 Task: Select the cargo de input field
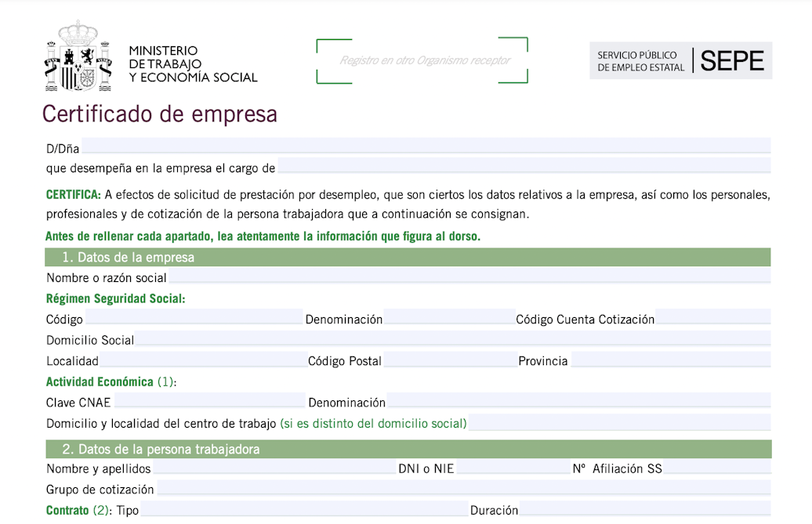coord(524,165)
